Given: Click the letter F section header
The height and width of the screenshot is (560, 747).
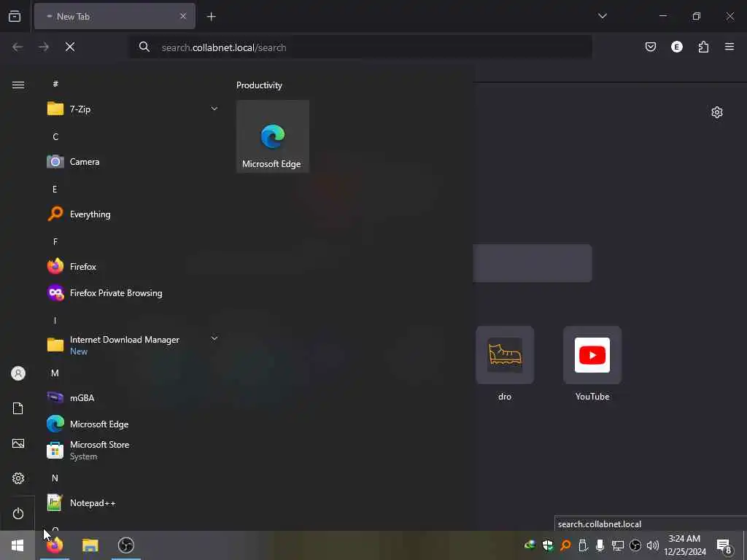Looking at the screenshot, I should pos(55,242).
